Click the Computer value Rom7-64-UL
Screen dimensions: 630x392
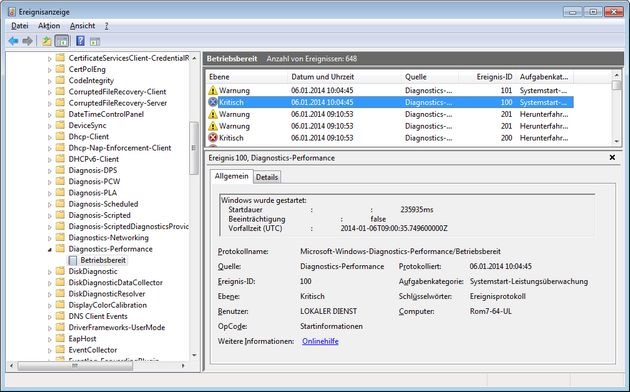(x=491, y=311)
